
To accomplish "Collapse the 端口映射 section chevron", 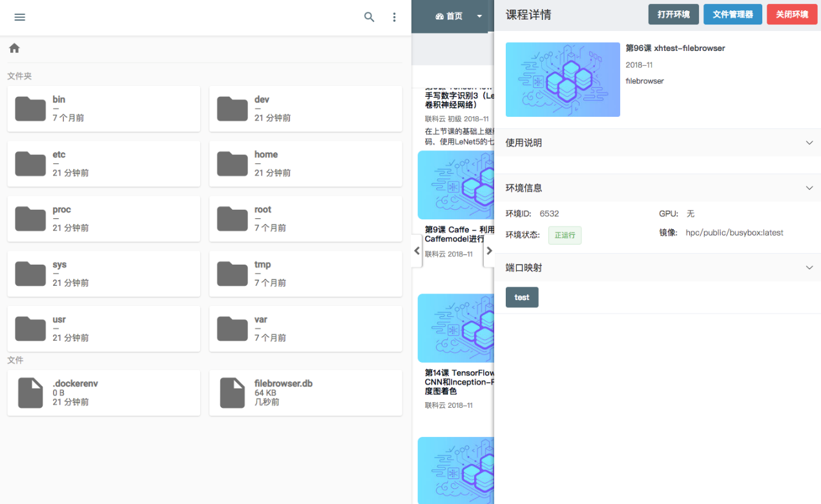I will tap(809, 267).
